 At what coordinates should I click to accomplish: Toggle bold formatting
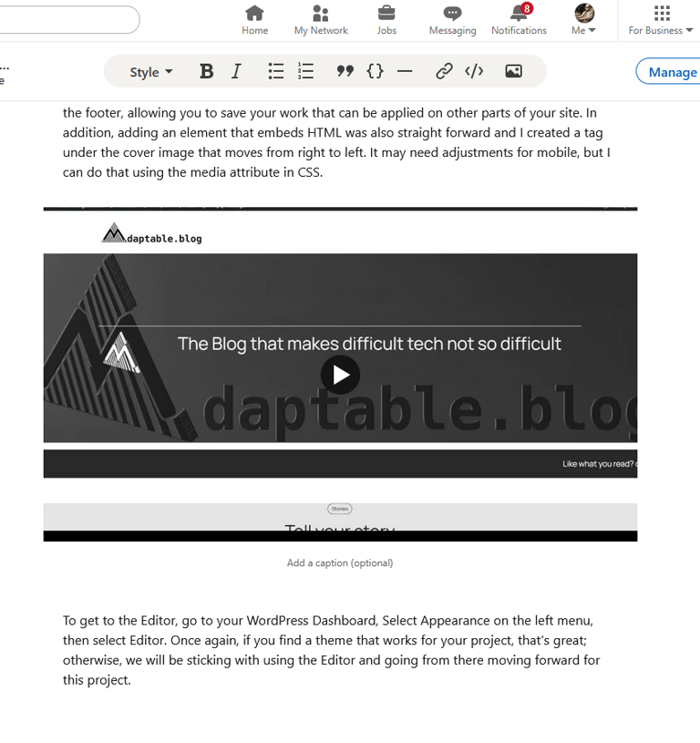click(207, 71)
